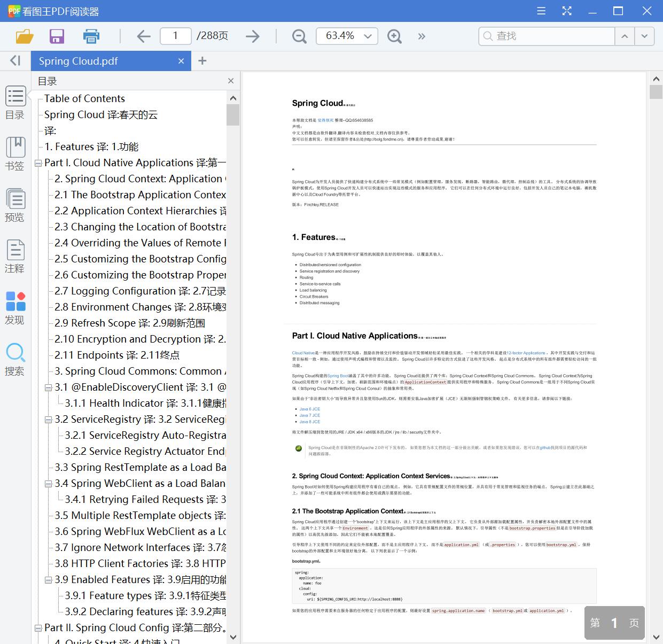Close the 目录 panel with X

coord(231,81)
